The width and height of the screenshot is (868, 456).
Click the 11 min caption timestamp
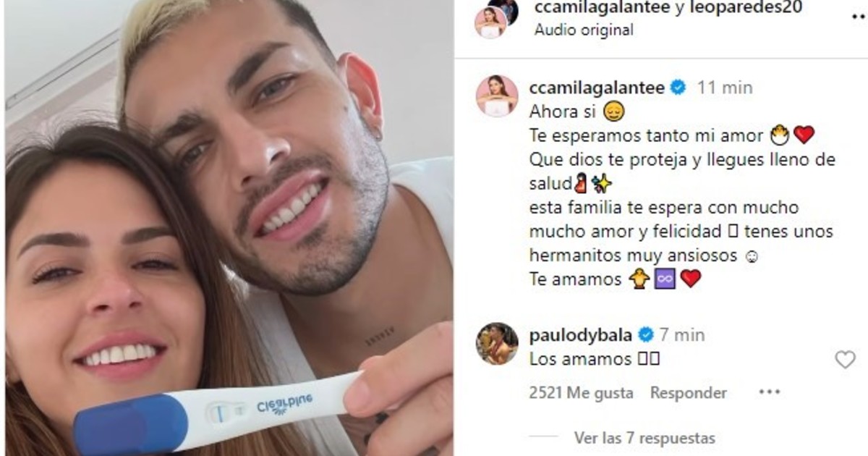[725, 88]
